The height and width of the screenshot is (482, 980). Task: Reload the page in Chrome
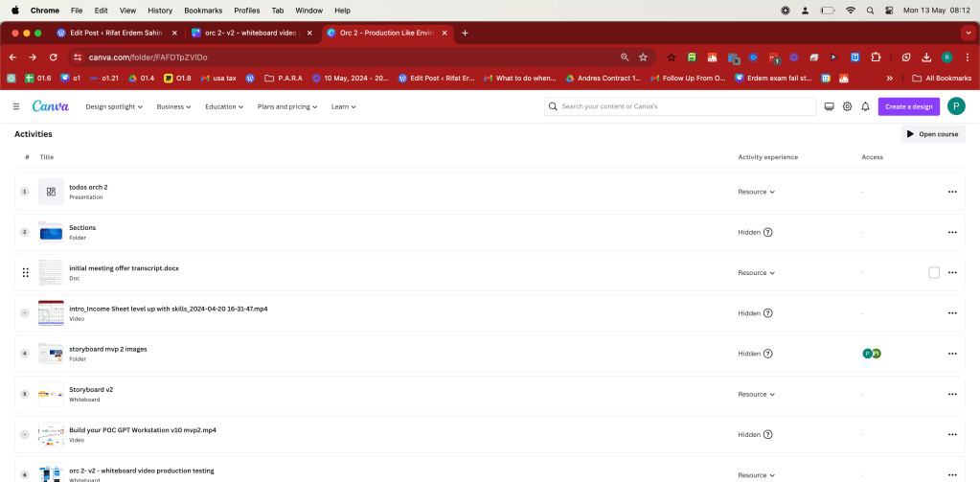click(53, 57)
